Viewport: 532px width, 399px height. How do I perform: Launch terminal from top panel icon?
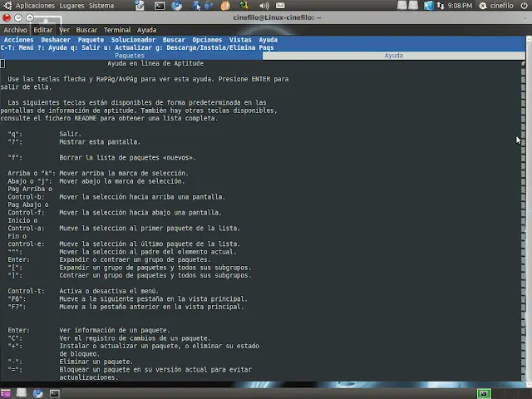tap(160, 6)
